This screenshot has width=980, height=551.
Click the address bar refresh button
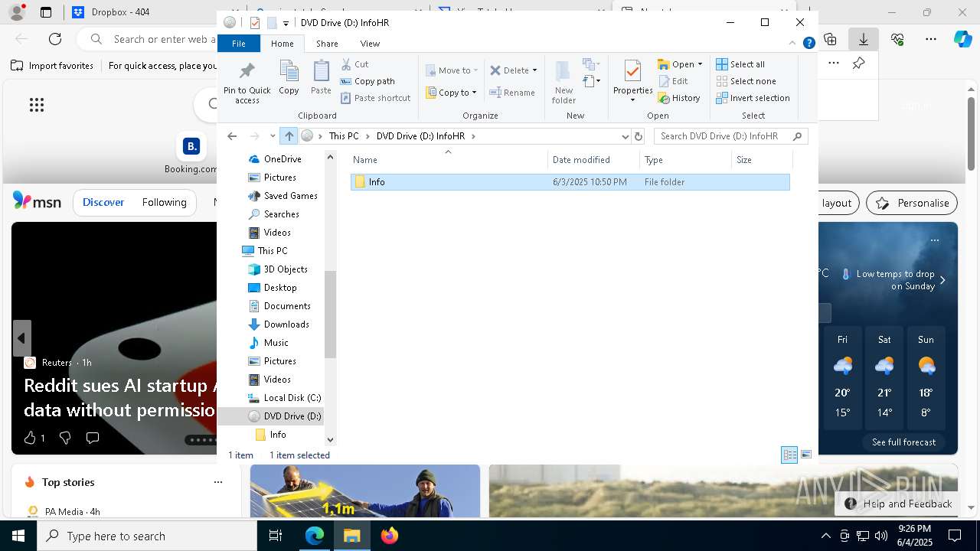point(639,136)
